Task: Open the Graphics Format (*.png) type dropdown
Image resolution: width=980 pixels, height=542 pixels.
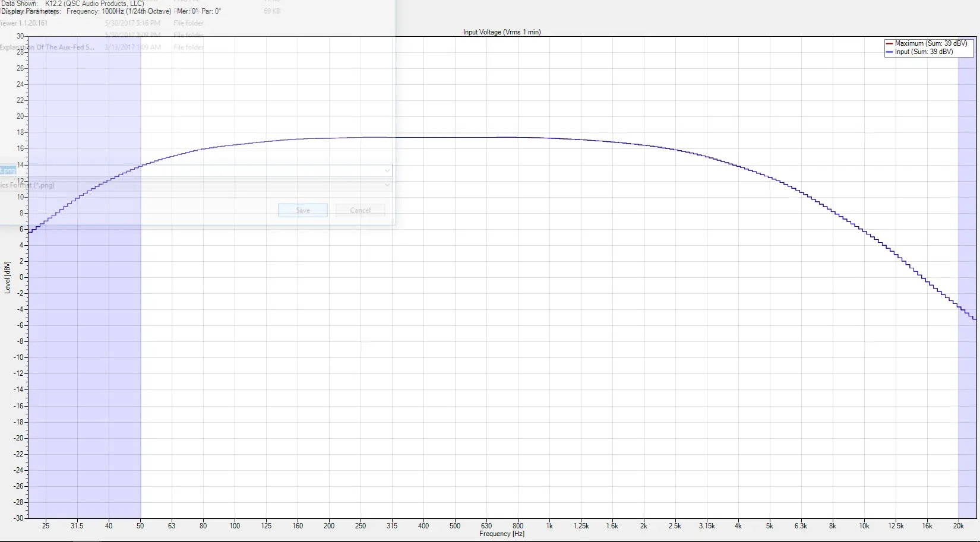Action: [x=196, y=185]
